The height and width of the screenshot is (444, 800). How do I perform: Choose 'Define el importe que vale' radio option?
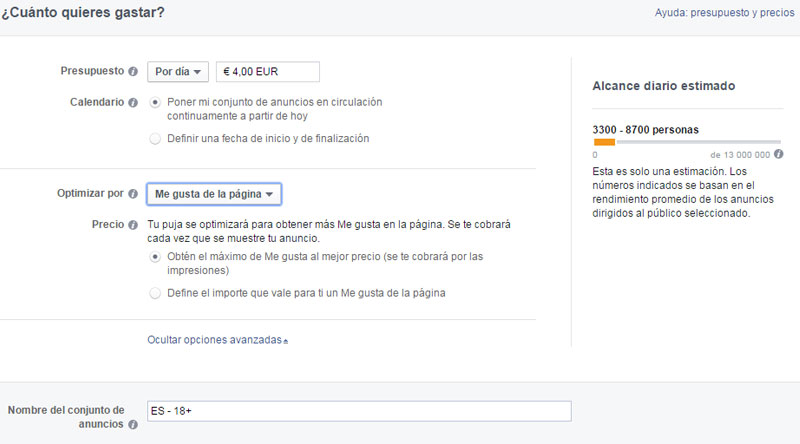(x=155, y=293)
